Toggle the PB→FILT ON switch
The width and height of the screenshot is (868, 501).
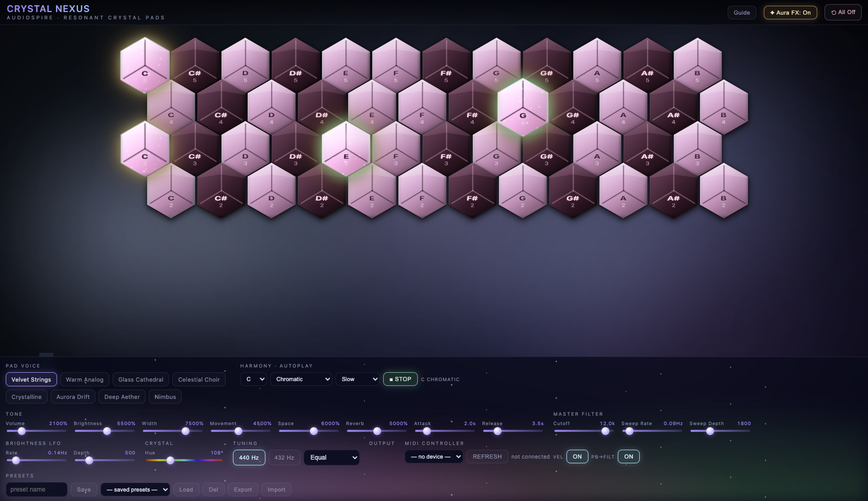tap(629, 457)
